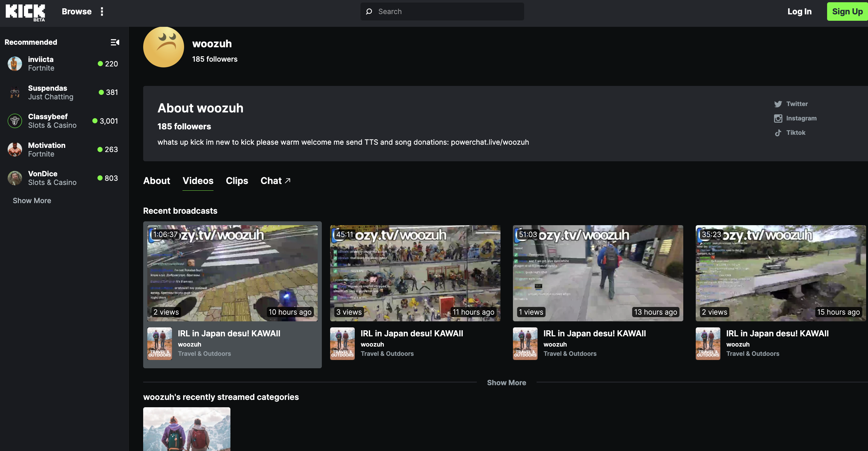
Task: Click the search magnifier icon
Action: click(x=369, y=12)
